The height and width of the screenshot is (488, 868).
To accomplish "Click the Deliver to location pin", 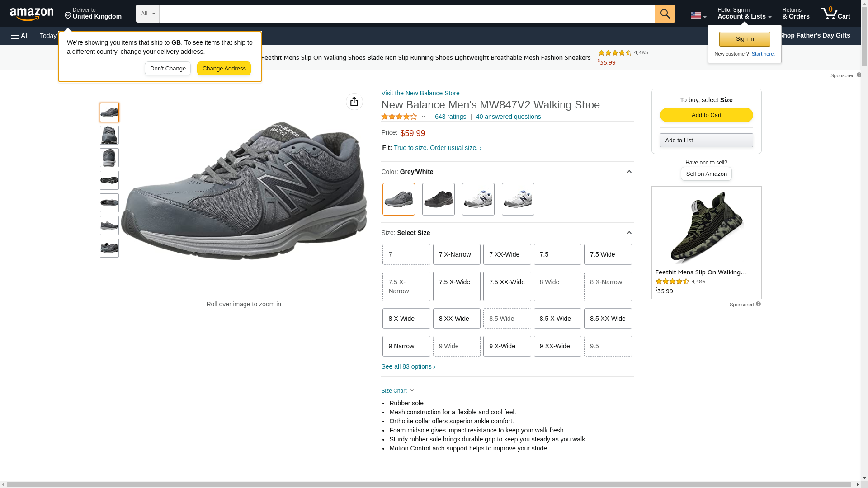I will pos(68,16).
